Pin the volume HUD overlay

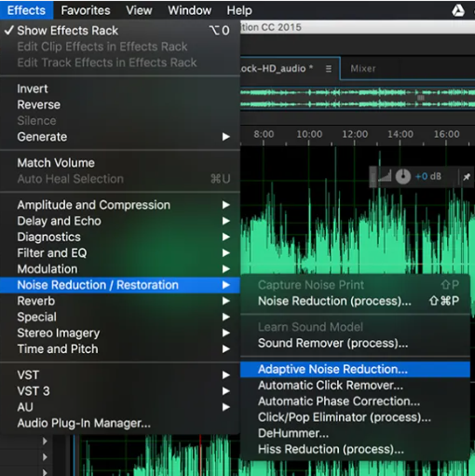point(467,177)
